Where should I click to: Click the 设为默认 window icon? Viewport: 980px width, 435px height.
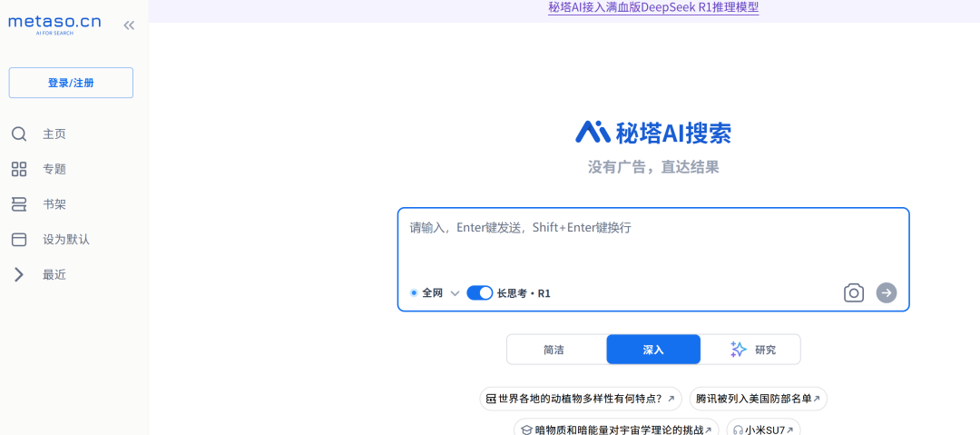(19, 239)
